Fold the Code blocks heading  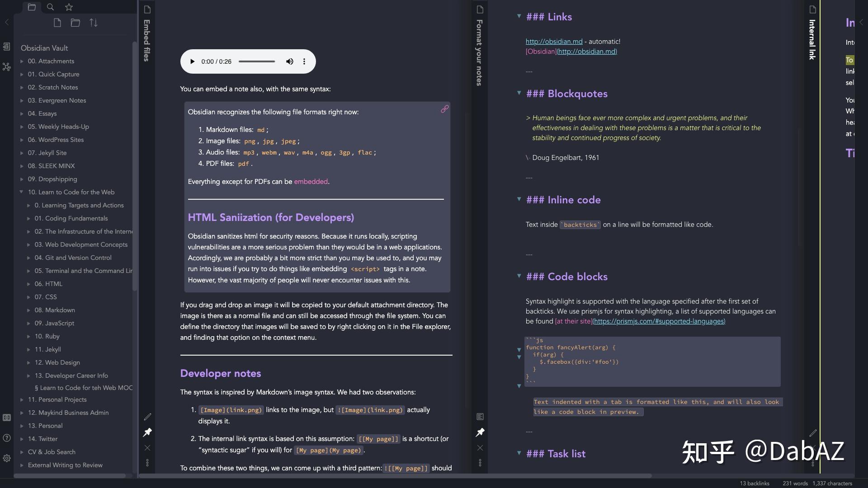(x=519, y=276)
